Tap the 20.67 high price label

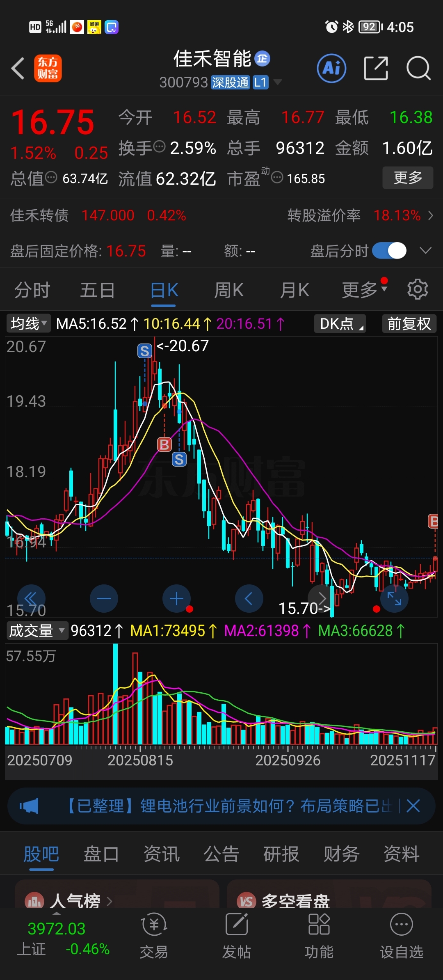pyautogui.click(x=183, y=346)
